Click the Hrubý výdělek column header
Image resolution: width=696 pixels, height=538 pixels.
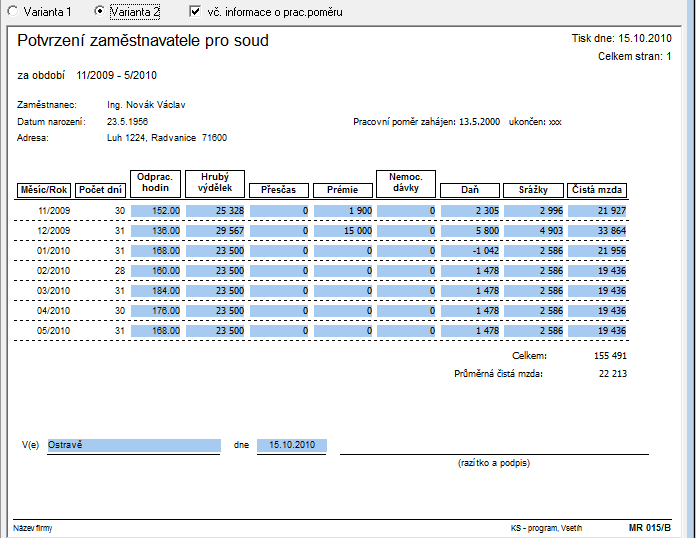tap(215, 183)
